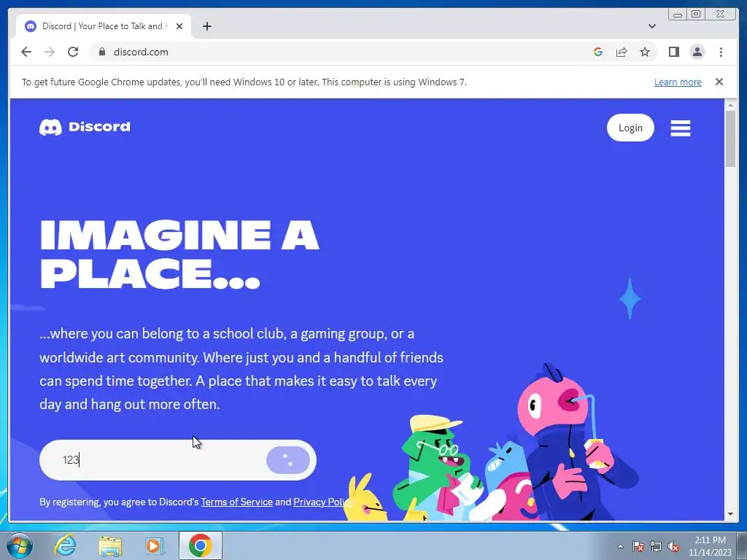Submit the username with the arrow button
Viewport: 747px width, 560px height.
coord(288,460)
